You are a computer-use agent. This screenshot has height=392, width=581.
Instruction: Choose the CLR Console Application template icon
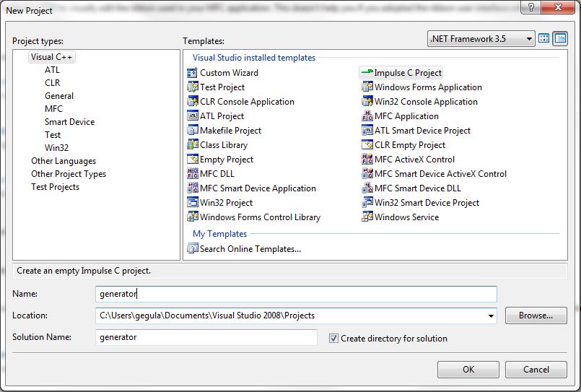(192, 102)
